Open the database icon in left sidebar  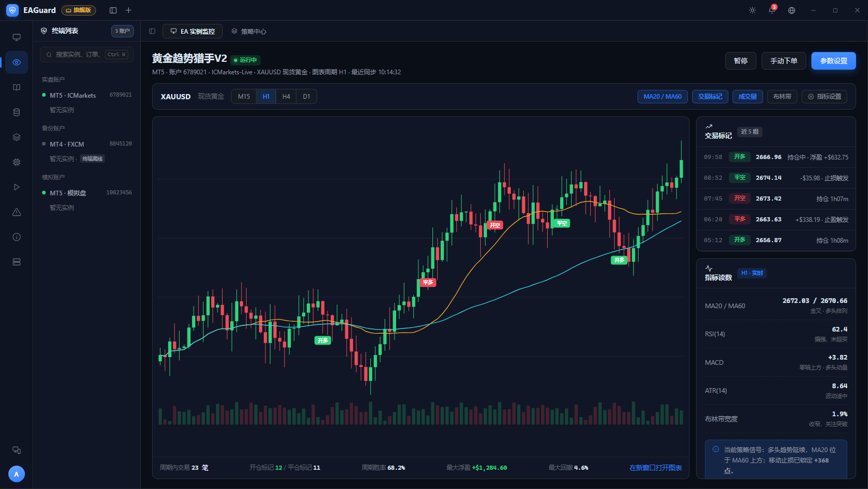tap(17, 112)
